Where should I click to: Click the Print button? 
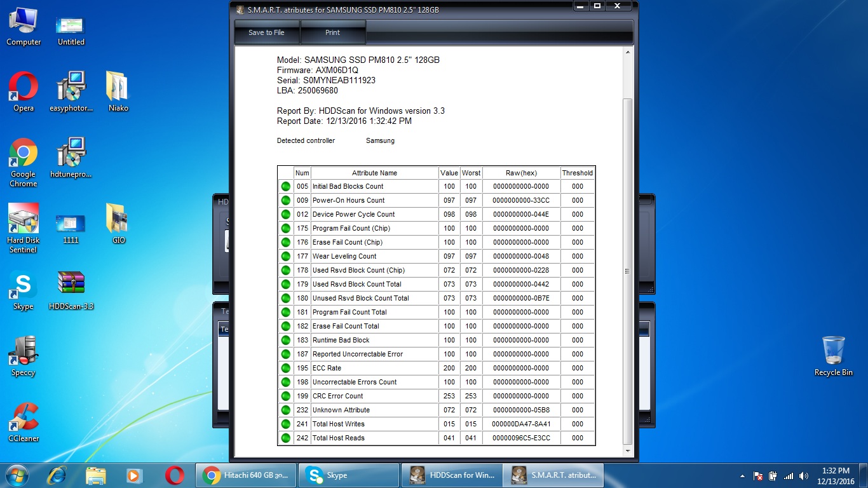(332, 32)
